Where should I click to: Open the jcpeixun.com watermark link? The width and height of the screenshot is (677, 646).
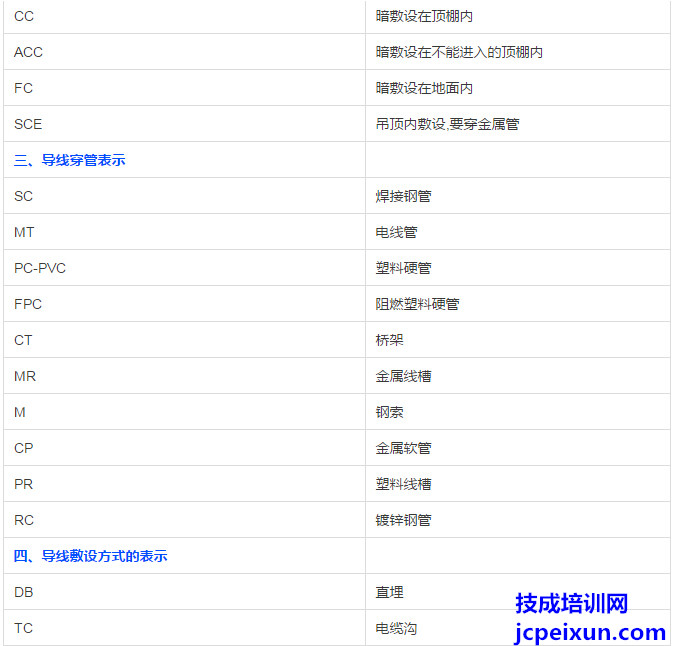coord(589,632)
